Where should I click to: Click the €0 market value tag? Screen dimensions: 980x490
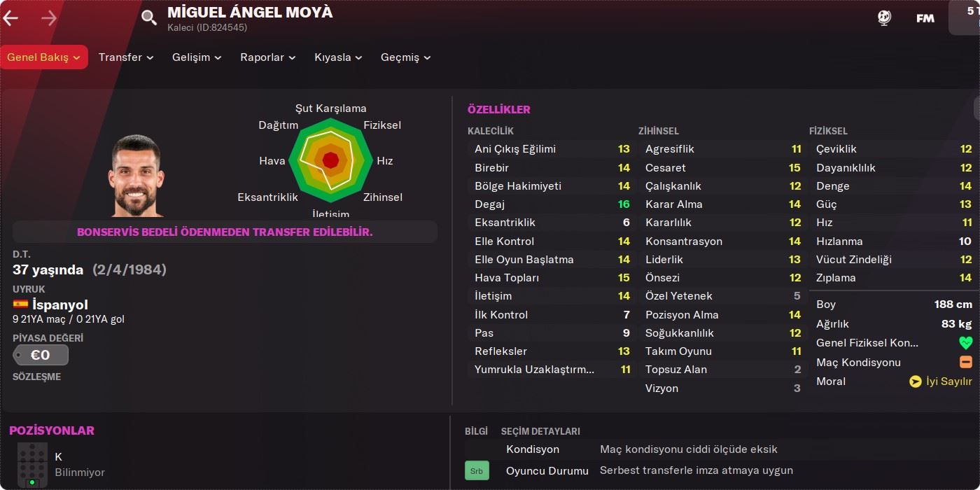coord(41,356)
